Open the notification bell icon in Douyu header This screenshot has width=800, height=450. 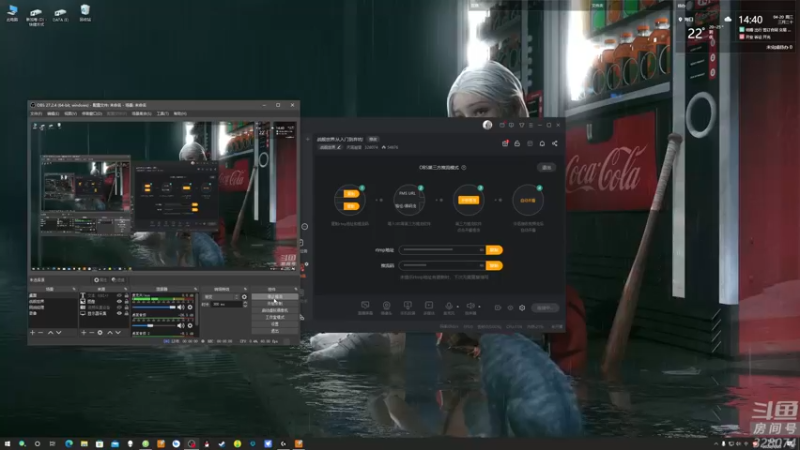[542, 143]
